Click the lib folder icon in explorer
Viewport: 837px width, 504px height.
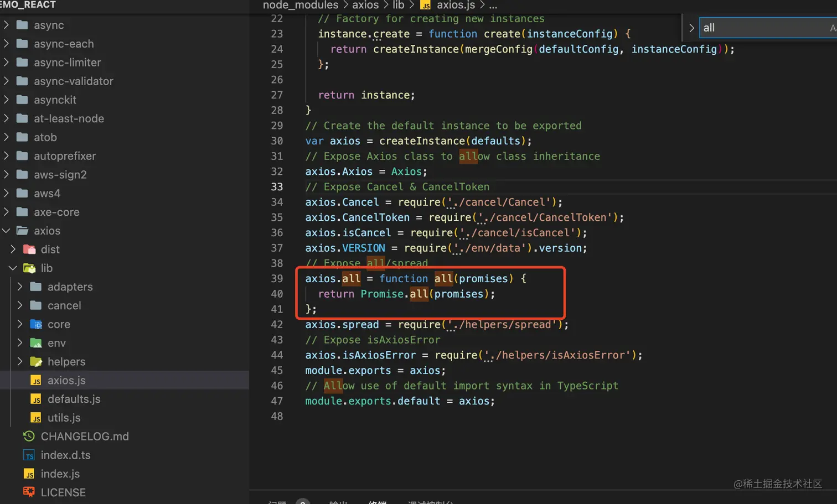coord(29,268)
